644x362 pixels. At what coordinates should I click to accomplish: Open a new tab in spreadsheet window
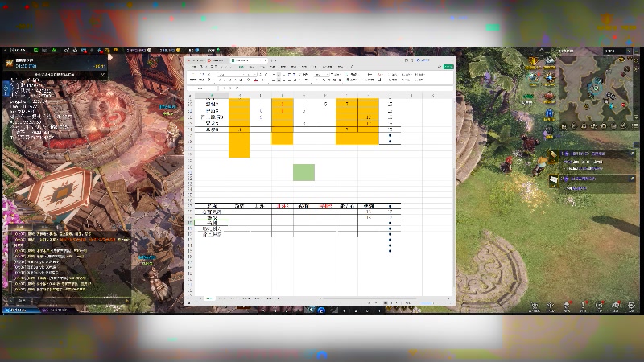[271, 60]
